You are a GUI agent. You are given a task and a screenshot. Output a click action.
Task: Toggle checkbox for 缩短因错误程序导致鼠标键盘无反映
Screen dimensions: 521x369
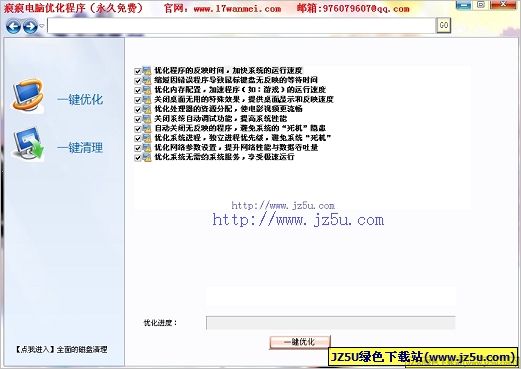click(137, 81)
